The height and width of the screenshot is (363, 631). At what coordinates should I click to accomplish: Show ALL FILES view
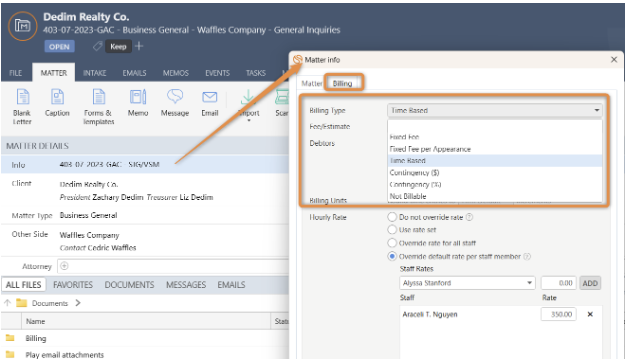coord(23,285)
